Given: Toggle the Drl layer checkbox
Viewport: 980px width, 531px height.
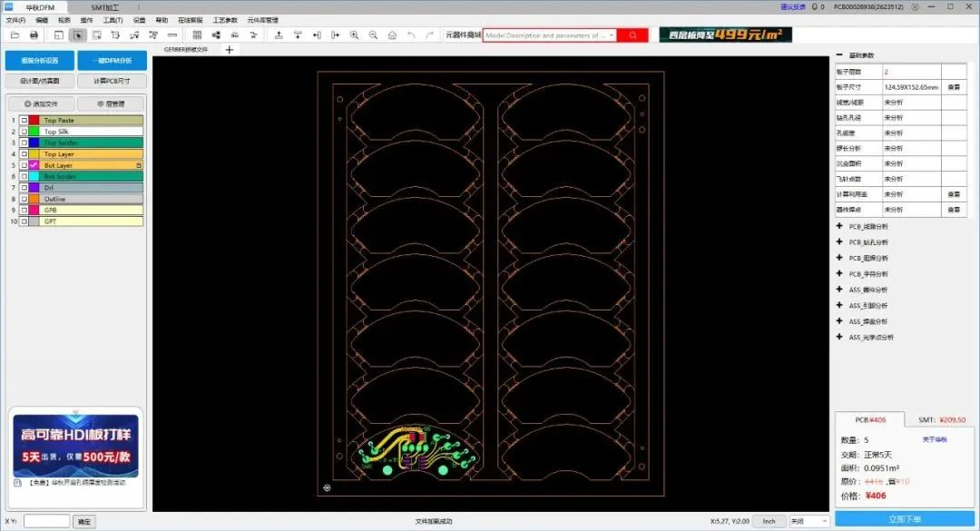Looking at the screenshot, I should tap(24, 188).
